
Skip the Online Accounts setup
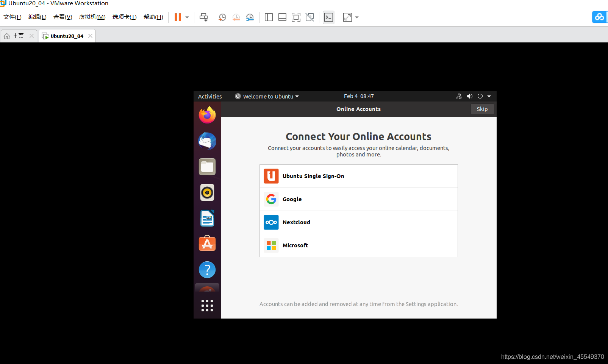pyautogui.click(x=482, y=109)
